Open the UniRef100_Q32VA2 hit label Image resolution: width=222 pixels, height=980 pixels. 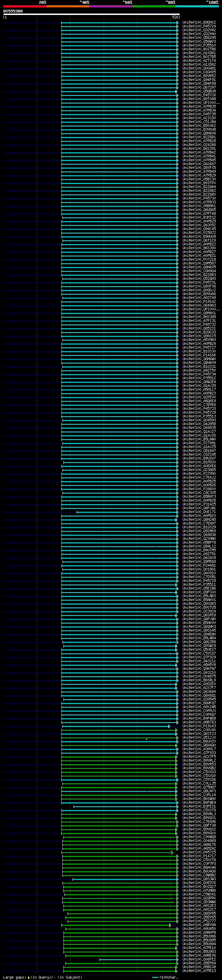tap(199, 31)
